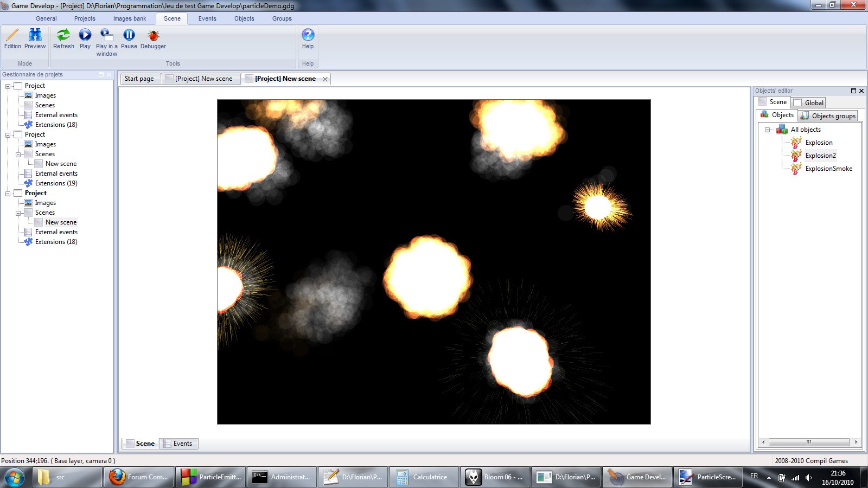Select the Scene tab below the canvas
The image size is (868, 488).
click(140, 444)
